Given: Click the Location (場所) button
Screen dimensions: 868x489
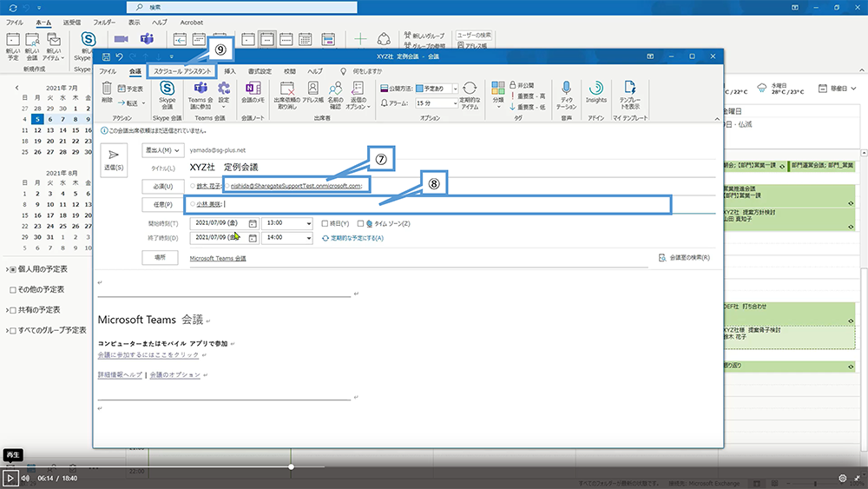Looking at the screenshot, I should point(160,257).
